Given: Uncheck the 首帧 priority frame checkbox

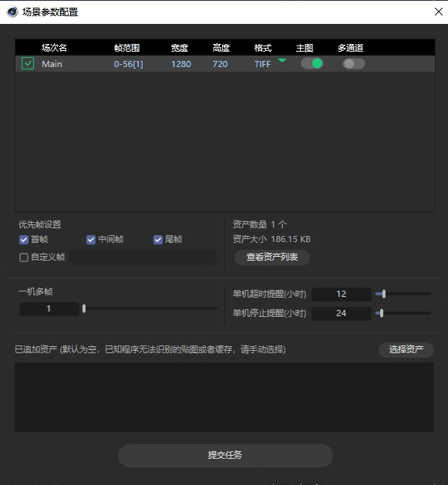Looking at the screenshot, I should point(24,240).
